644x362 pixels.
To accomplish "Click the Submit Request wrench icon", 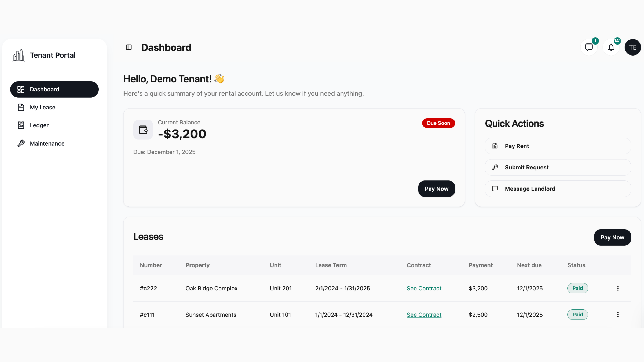I will (x=495, y=168).
